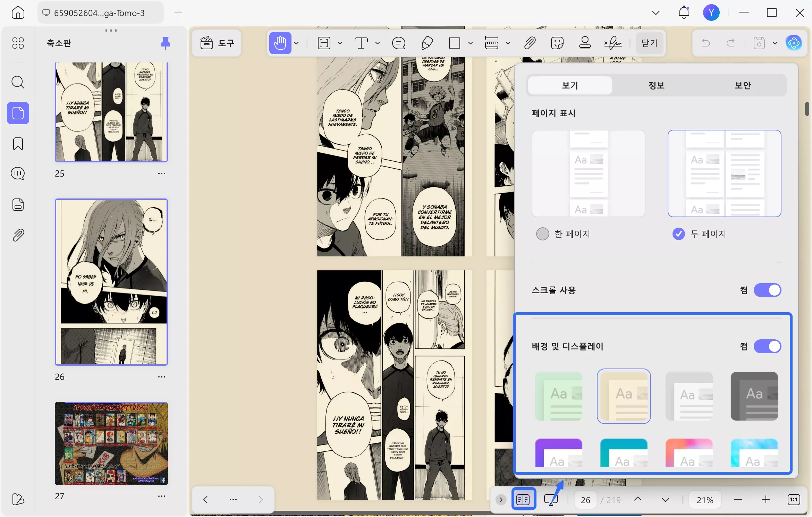Open the AI assistant icon
Image resolution: width=812 pixels, height=517 pixels.
pyautogui.click(x=794, y=43)
